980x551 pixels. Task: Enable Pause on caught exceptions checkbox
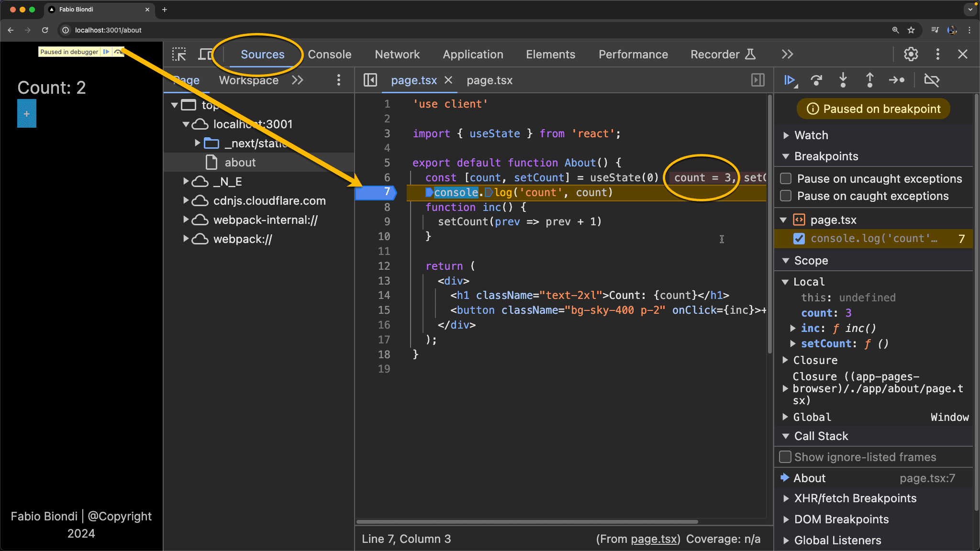785,196
